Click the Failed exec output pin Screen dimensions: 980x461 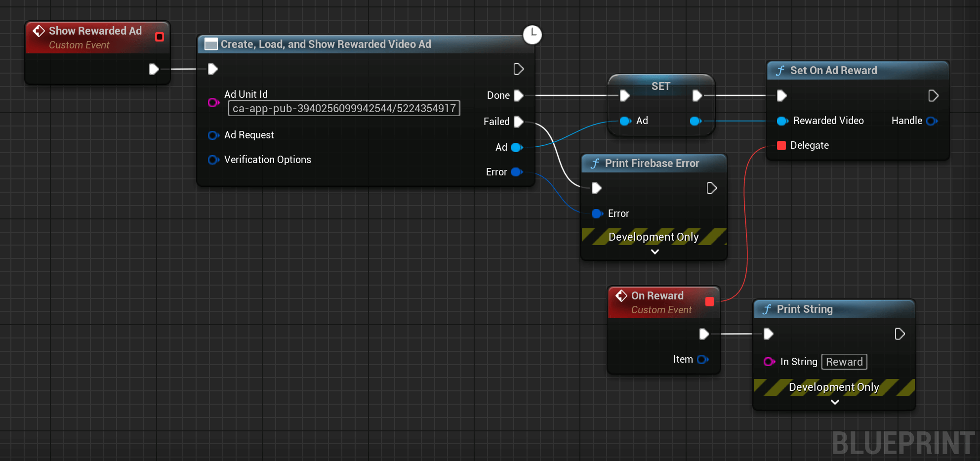[x=519, y=122]
